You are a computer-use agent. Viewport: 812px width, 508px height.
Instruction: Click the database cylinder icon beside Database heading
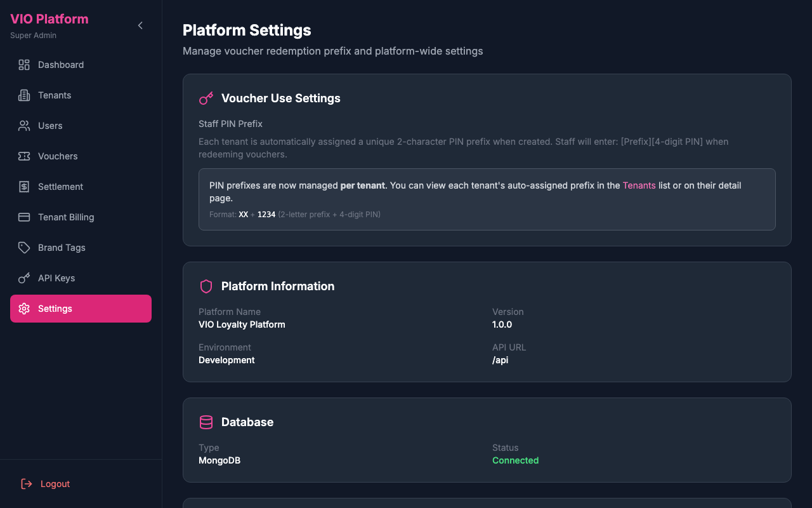[x=206, y=422]
